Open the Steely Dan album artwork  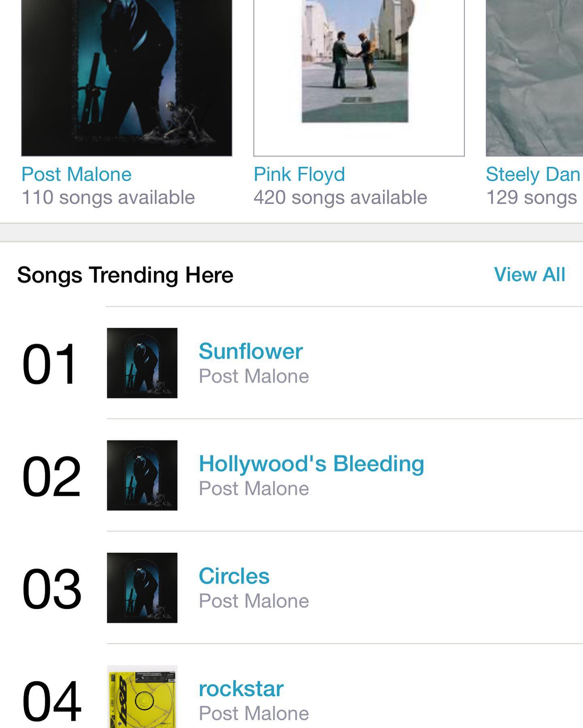534,78
